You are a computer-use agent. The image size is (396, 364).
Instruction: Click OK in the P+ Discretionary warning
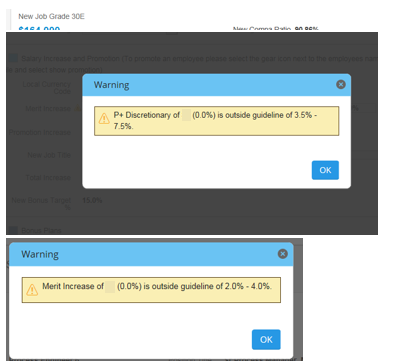click(325, 170)
